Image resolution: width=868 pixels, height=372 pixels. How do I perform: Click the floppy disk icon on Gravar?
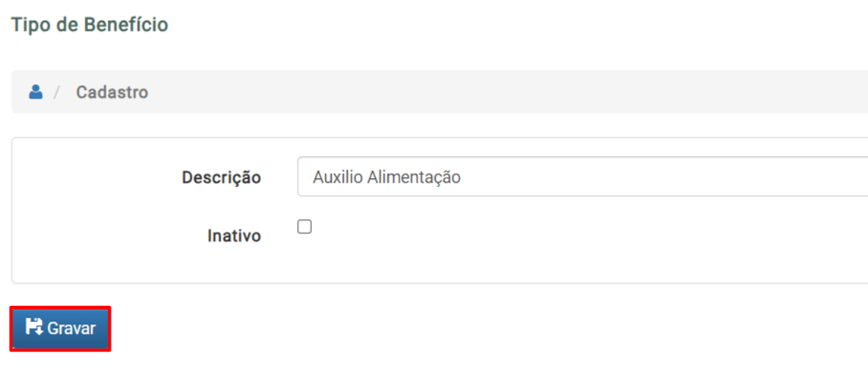[x=34, y=327]
